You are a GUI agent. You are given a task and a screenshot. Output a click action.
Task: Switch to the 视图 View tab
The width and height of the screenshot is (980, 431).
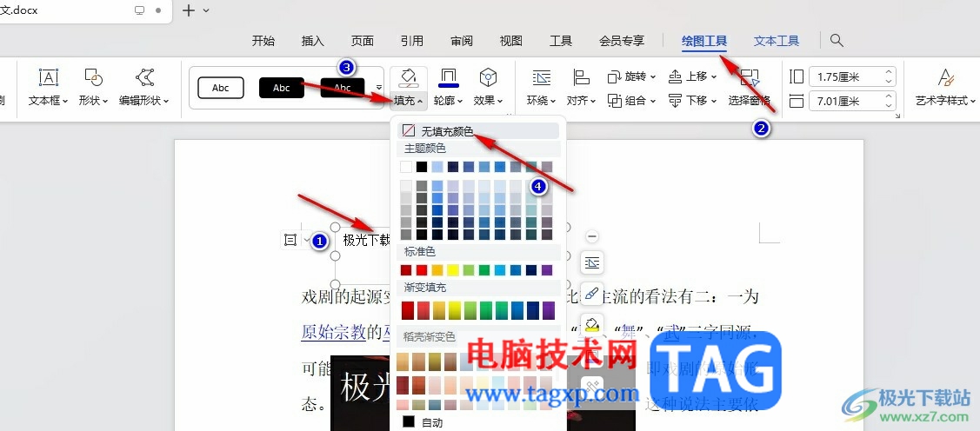[x=510, y=41]
